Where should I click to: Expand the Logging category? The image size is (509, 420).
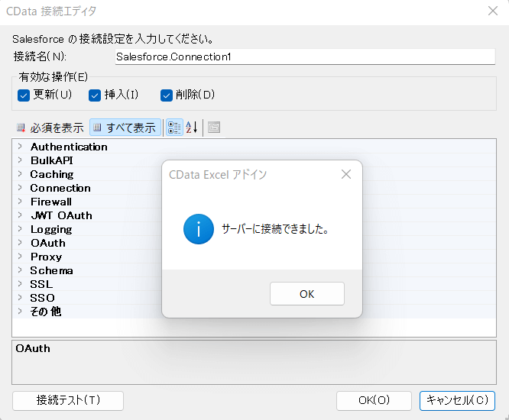[x=20, y=229]
